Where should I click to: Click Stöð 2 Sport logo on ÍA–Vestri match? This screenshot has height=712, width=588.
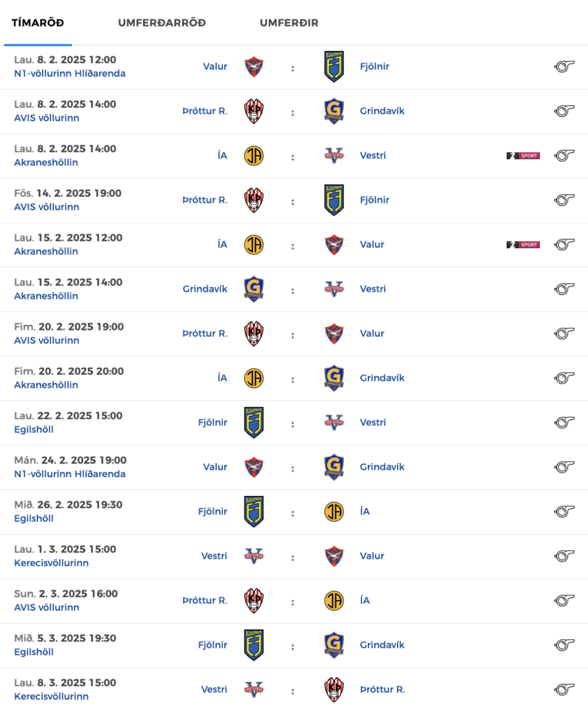pyautogui.click(x=523, y=155)
